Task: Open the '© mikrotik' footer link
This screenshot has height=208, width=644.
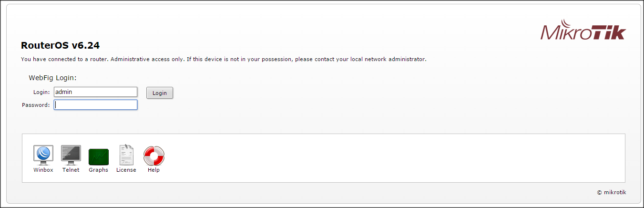Action: click(x=611, y=192)
